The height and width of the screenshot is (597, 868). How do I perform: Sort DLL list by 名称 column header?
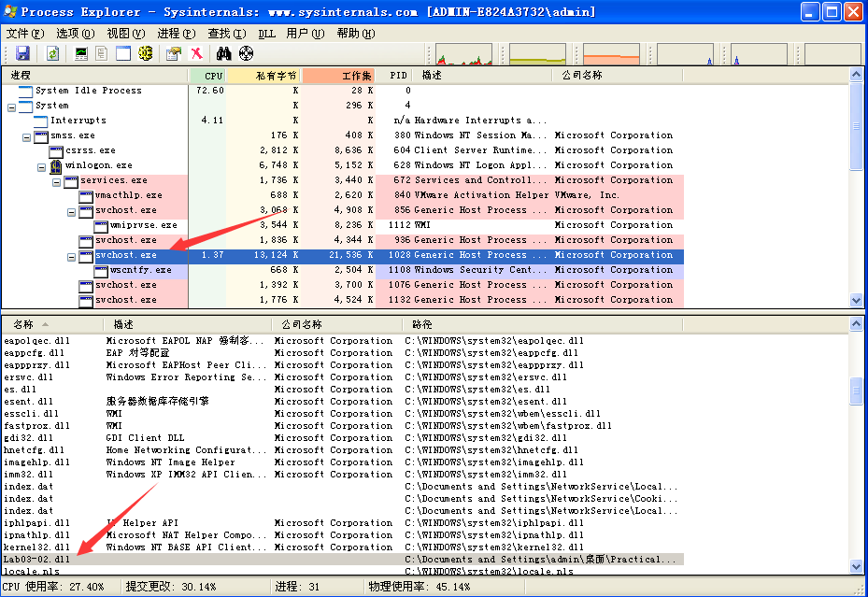click(x=52, y=324)
